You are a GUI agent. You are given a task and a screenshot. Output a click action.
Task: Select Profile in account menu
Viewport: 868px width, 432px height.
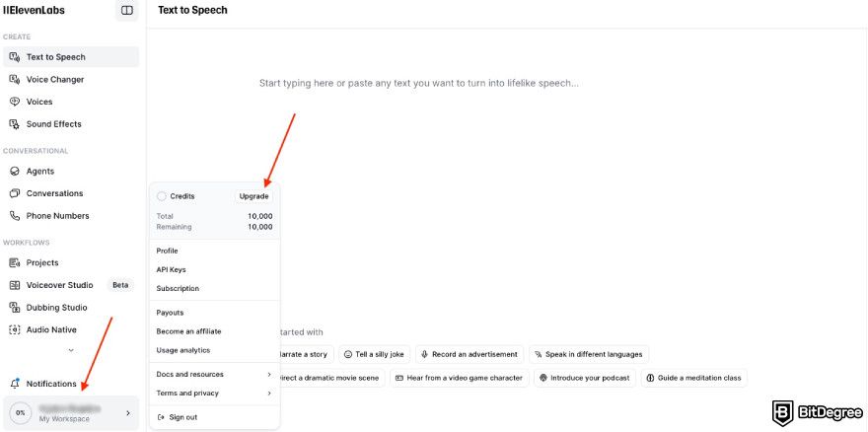click(168, 251)
